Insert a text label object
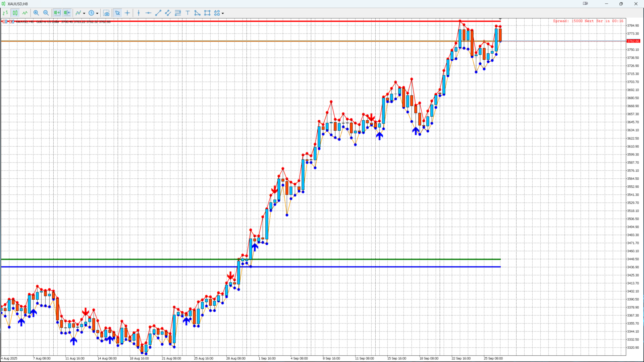Screen dimensions: 644x362 coord(188,13)
